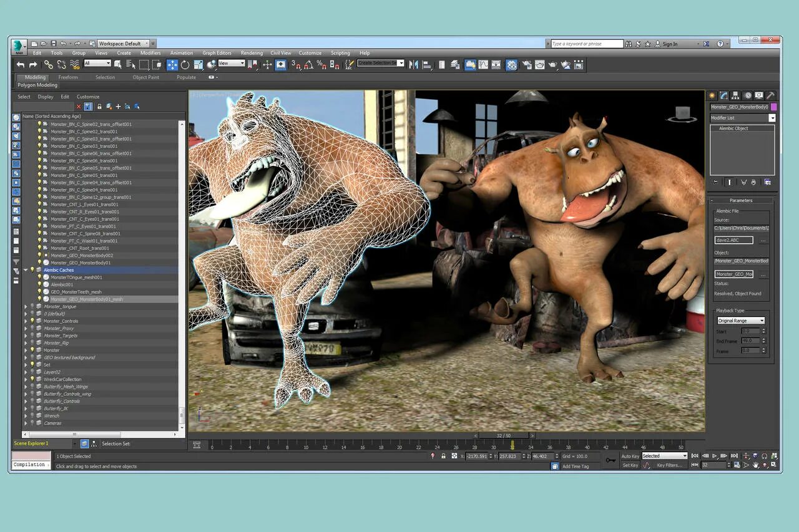This screenshot has width=799, height=532.
Task: Click the Redo arrow in main toolbar
Action: pos(33,64)
